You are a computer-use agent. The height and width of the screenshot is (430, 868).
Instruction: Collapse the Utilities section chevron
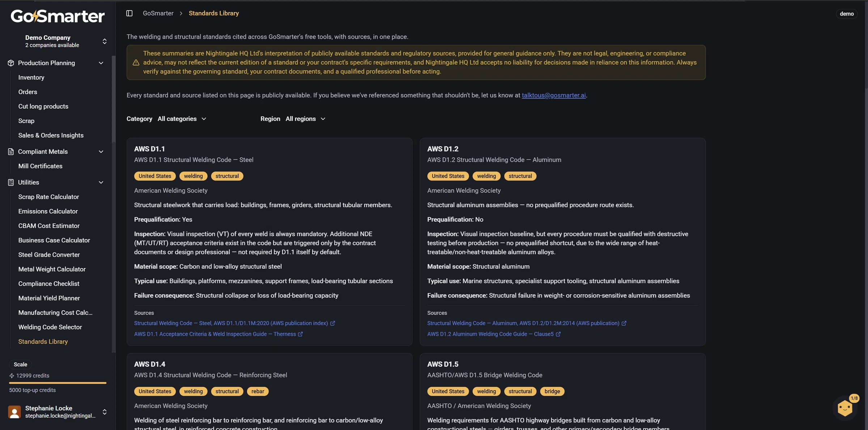coord(101,182)
